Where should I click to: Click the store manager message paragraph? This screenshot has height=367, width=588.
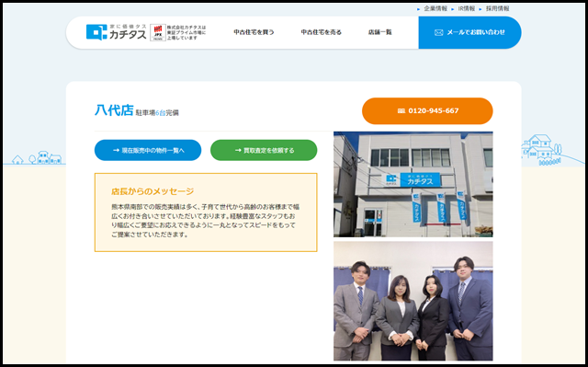(x=206, y=221)
